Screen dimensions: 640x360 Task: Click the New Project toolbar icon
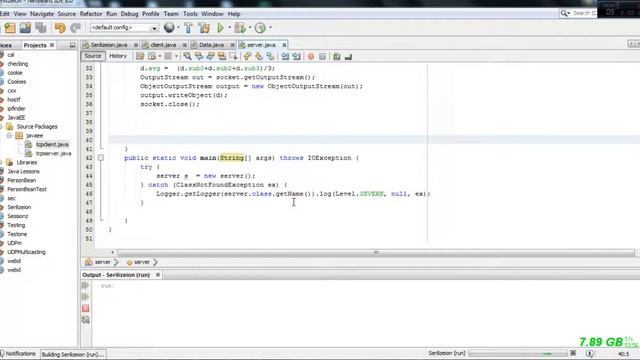[x=10, y=28]
